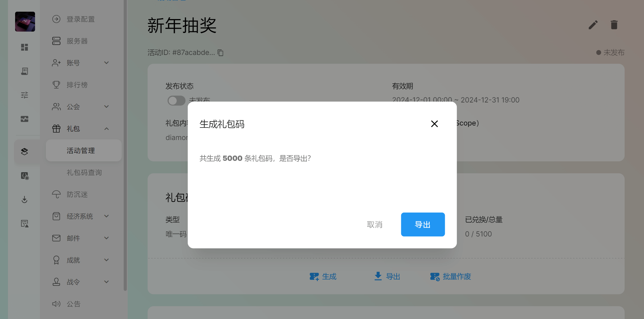Open the 礼包码查询 menu item
This screenshot has width=644, height=319.
pos(84,172)
